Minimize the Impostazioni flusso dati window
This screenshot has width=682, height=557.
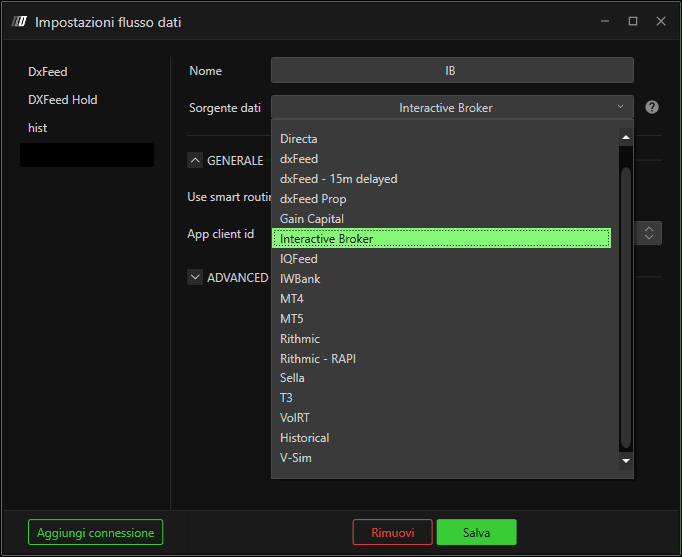click(x=605, y=21)
